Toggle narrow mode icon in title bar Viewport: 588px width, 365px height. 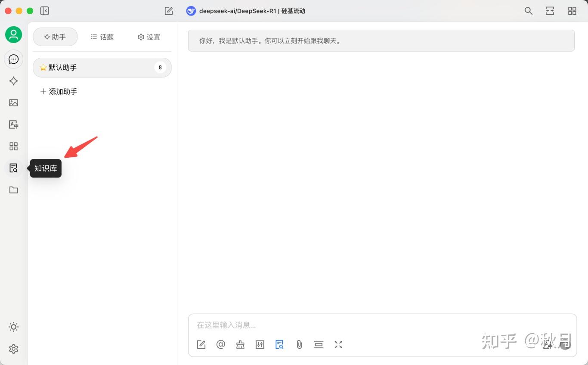550,11
